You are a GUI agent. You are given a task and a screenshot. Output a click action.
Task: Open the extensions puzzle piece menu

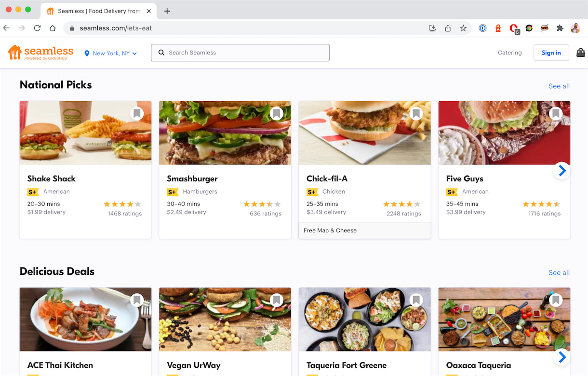[x=560, y=28]
